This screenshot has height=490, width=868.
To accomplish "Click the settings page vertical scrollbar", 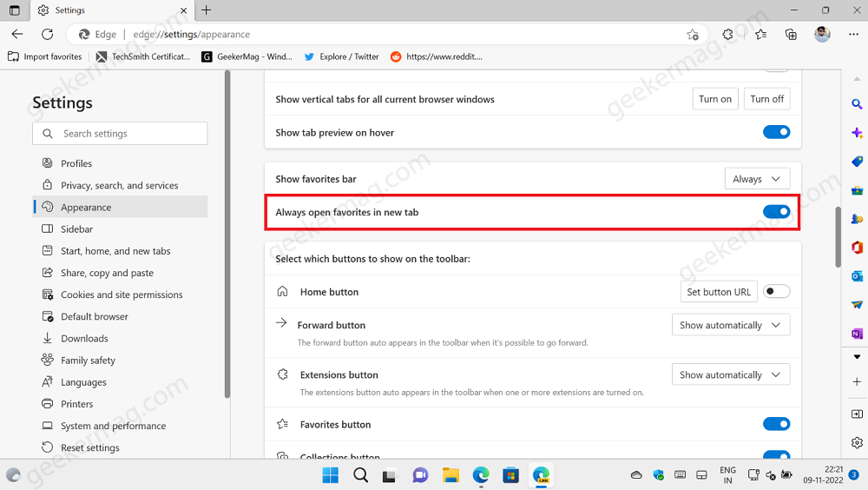I will point(838,237).
